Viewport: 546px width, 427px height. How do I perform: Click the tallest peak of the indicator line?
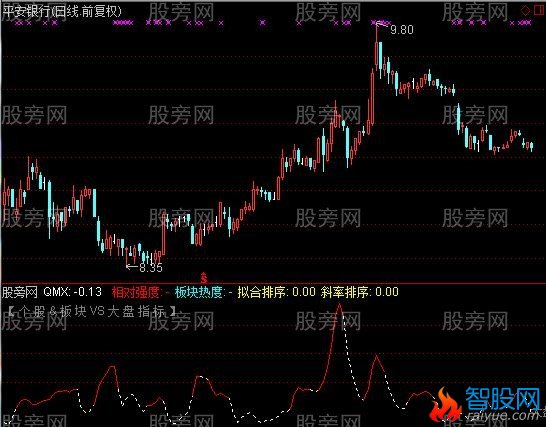point(339,305)
